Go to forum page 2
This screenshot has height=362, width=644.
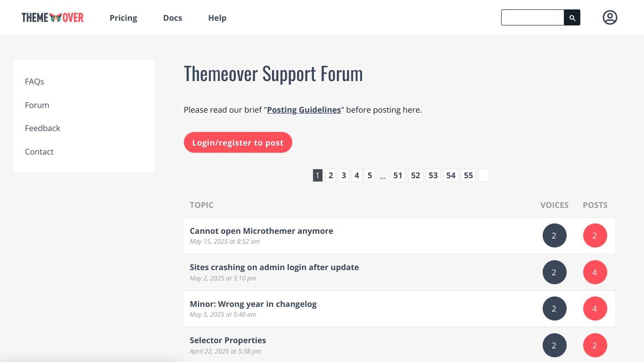point(330,175)
